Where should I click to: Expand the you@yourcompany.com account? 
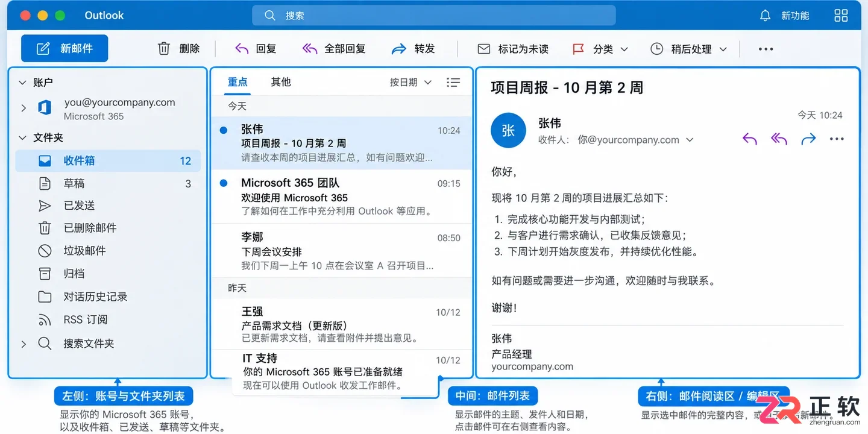click(24, 108)
